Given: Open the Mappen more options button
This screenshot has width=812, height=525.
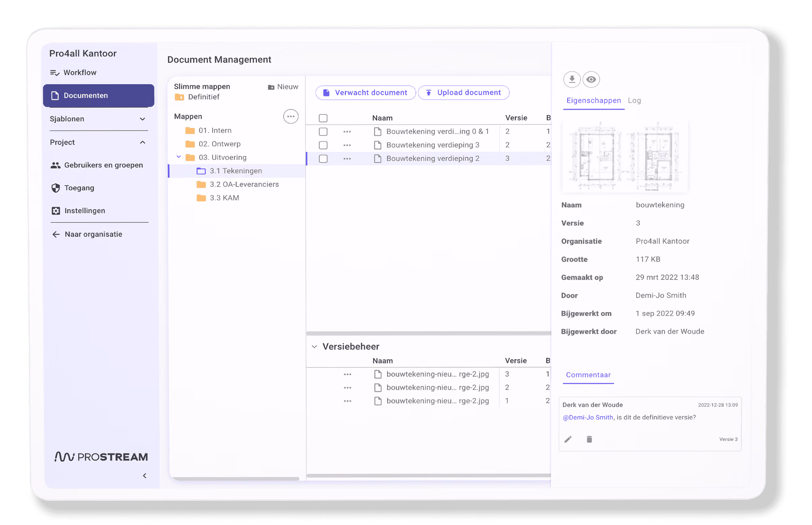Looking at the screenshot, I should [291, 117].
